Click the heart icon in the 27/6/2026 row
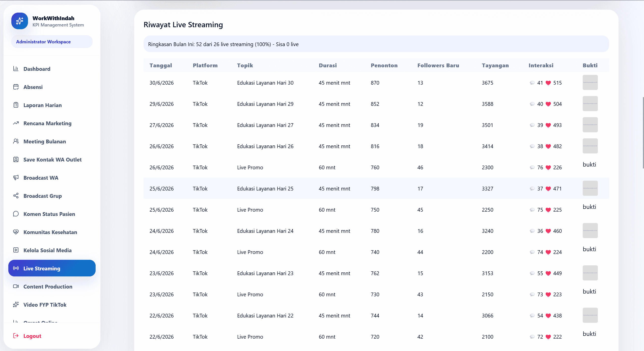The height and width of the screenshot is (351, 644). click(x=548, y=125)
